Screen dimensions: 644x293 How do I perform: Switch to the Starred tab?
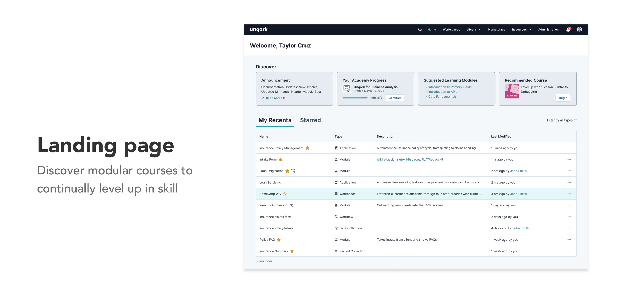click(x=310, y=120)
